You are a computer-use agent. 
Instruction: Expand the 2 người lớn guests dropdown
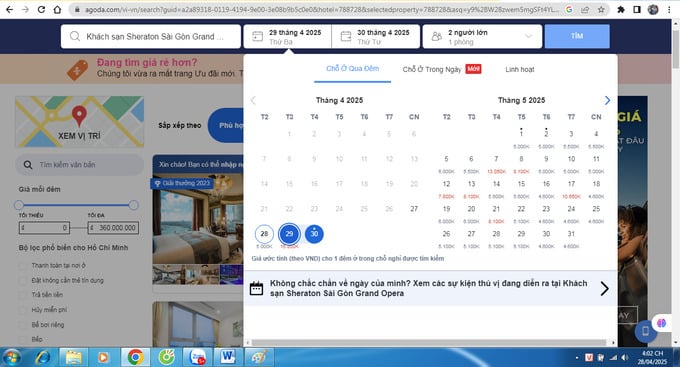tap(528, 36)
